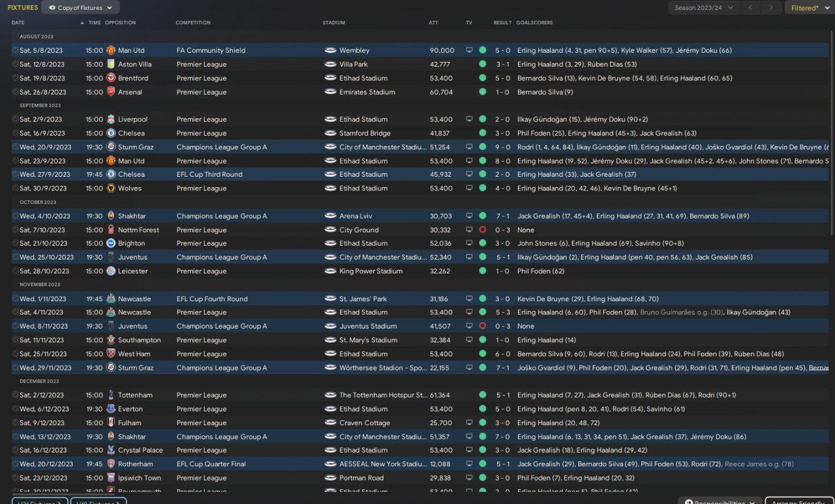
Task: Click the Aston Villa club badge
Action: (110, 65)
